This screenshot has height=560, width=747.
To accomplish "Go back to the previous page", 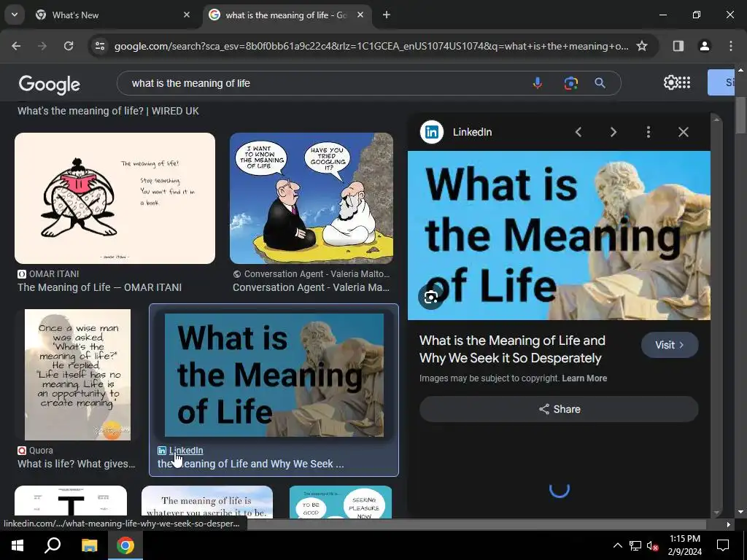I will point(16,46).
